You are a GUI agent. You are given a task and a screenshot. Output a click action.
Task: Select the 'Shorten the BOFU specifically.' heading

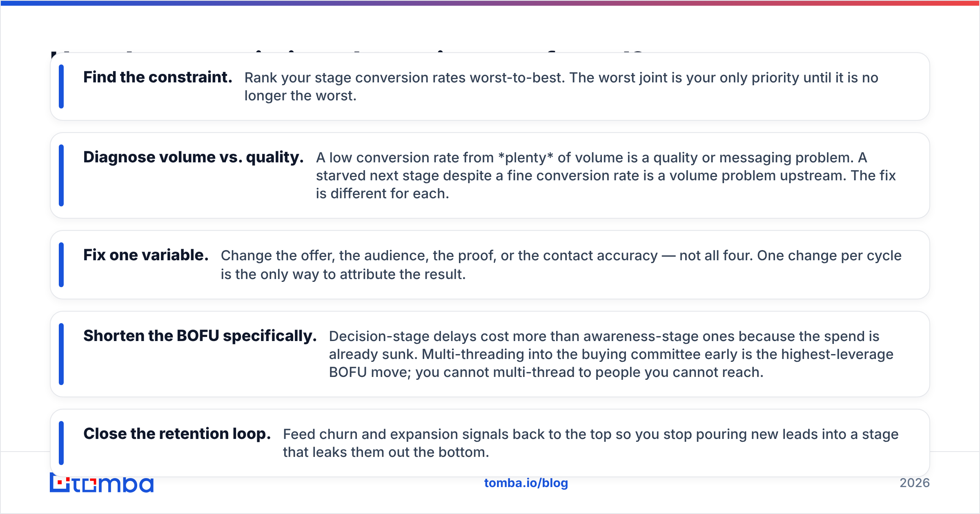click(200, 336)
